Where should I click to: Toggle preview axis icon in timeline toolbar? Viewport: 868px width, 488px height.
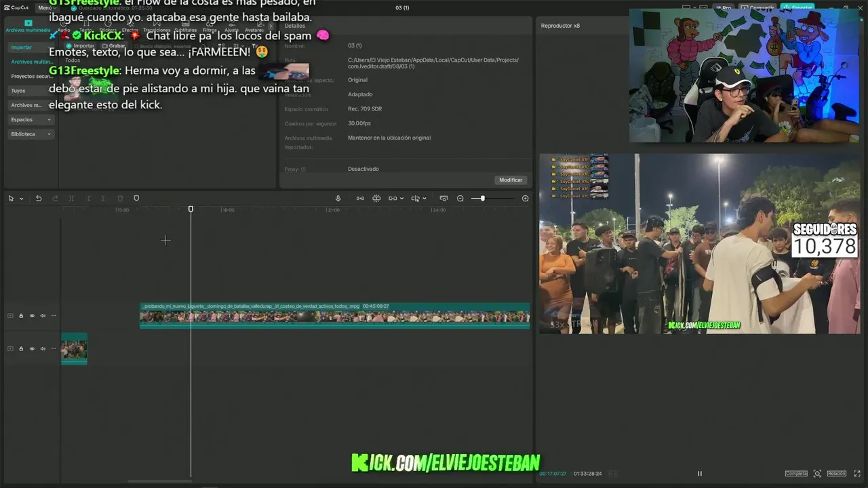415,199
